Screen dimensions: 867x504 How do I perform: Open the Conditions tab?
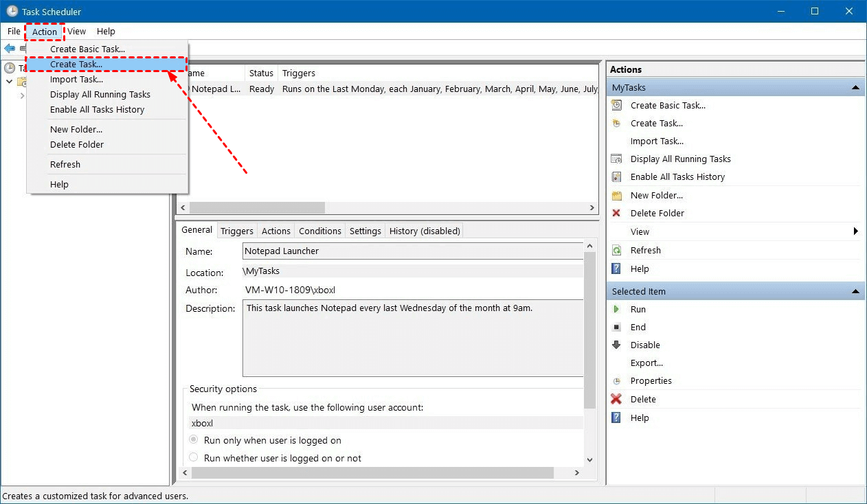click(x=320, y=231)
